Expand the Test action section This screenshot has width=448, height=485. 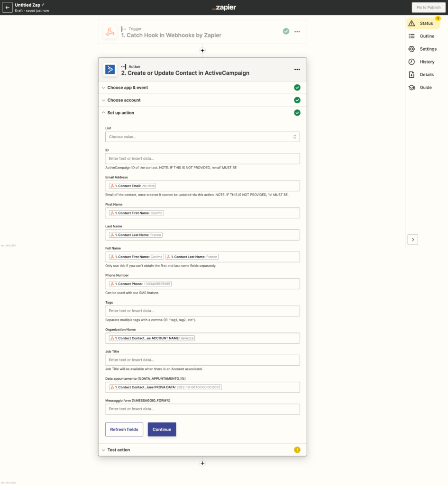click(x=119, y=449)
